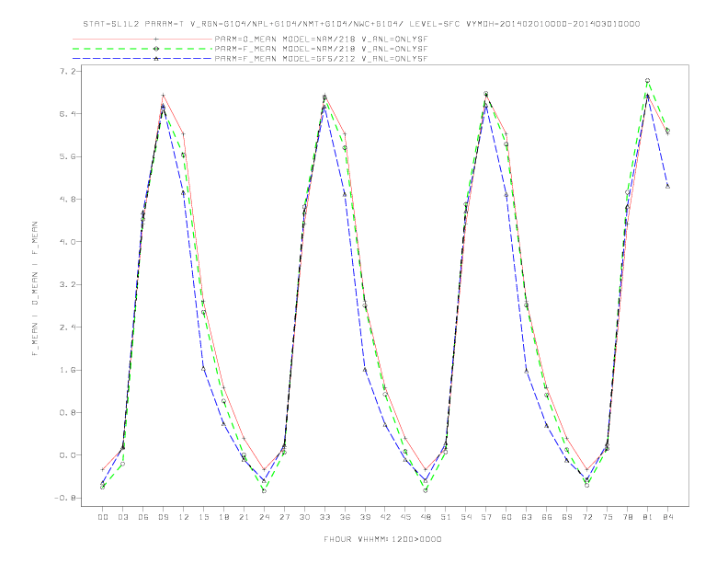Screen dimensions: 728x563
Task: Click the vertical y-axis title F_MEAN | O_MEAN | F_MEAN
Action: click(x=35, y=289)
